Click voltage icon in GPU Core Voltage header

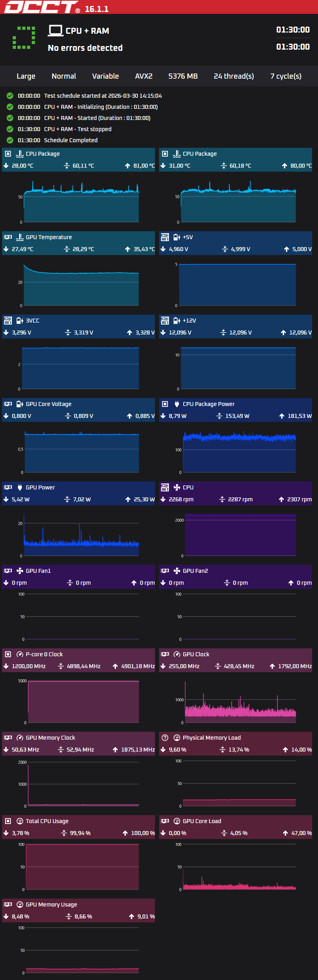pyautogui.click(x=20, y=404)
